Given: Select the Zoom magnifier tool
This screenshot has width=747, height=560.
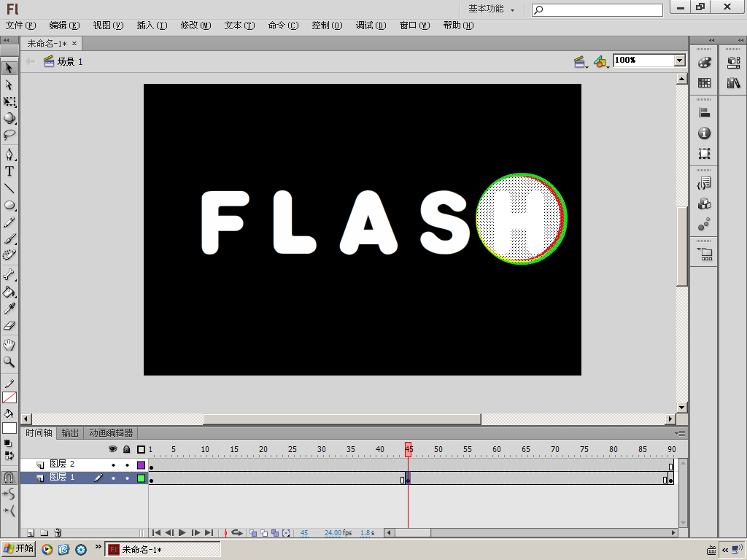Looking at the screenshot, I should click(x=9, y=362).
